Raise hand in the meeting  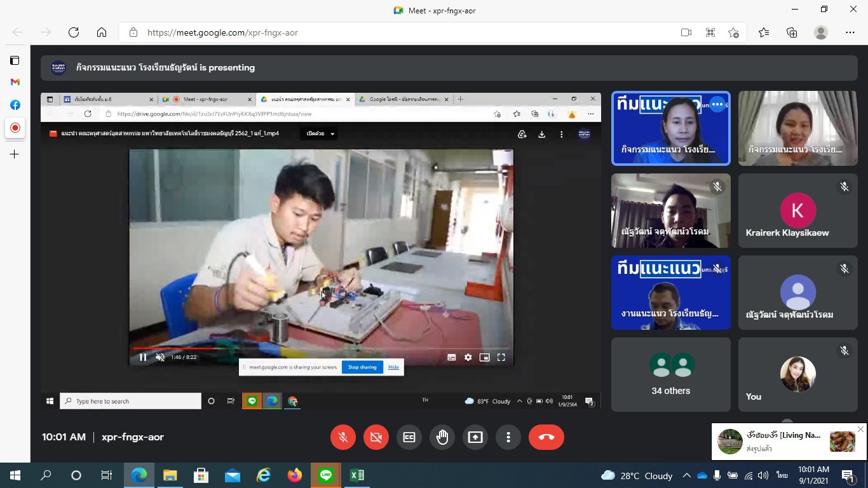(442, 437)
